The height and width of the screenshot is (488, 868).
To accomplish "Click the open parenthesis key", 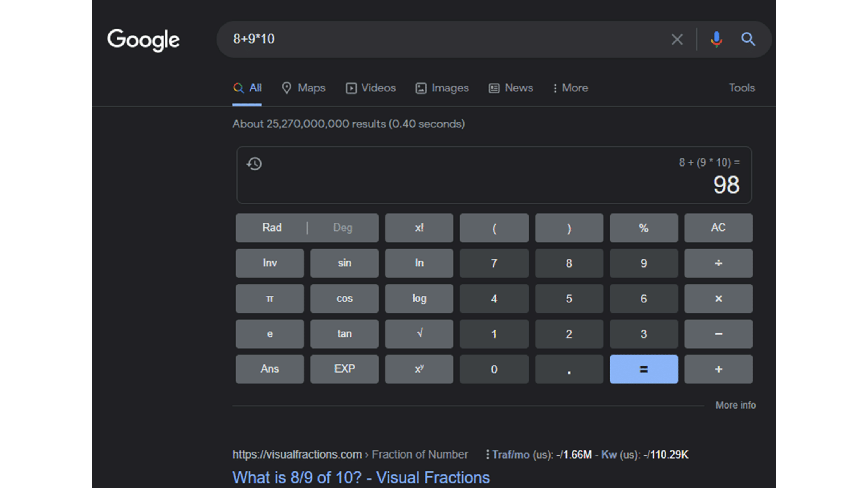I will (x=494, y=228).
